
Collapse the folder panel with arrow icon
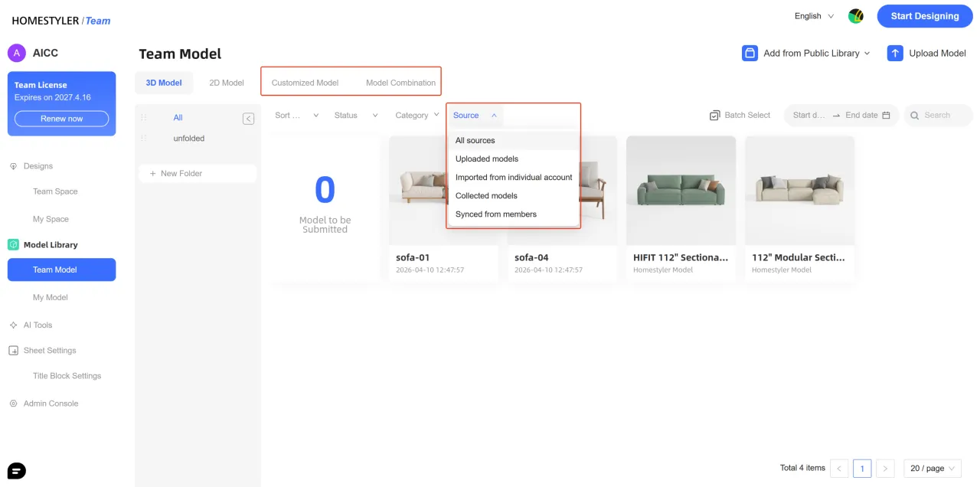(x=248, y=118)
